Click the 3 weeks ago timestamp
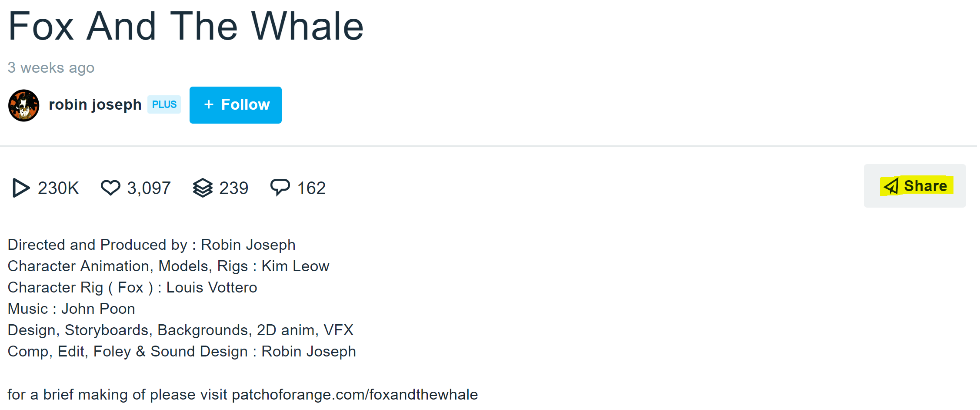The image size is (980, 410). point(51,67)
